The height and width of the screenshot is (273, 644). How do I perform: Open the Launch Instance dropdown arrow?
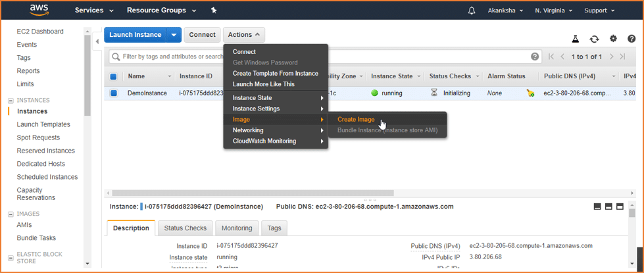[174, 35]
